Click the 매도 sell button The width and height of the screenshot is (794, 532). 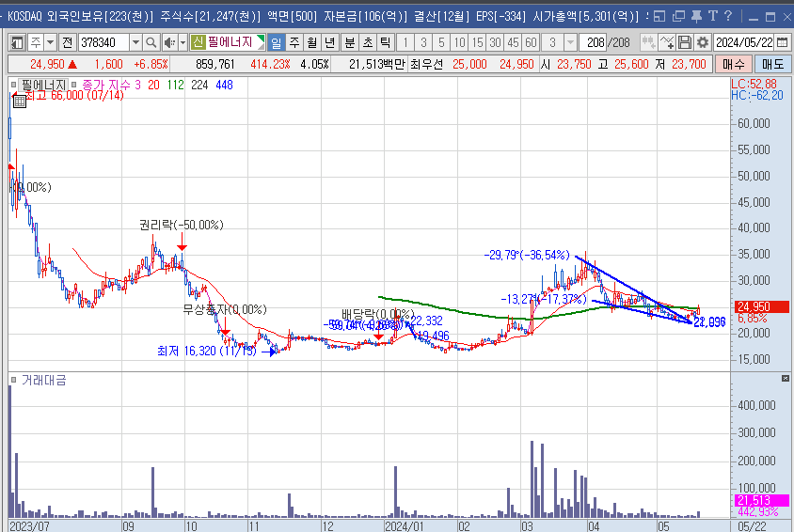click(x=772, y=64)
